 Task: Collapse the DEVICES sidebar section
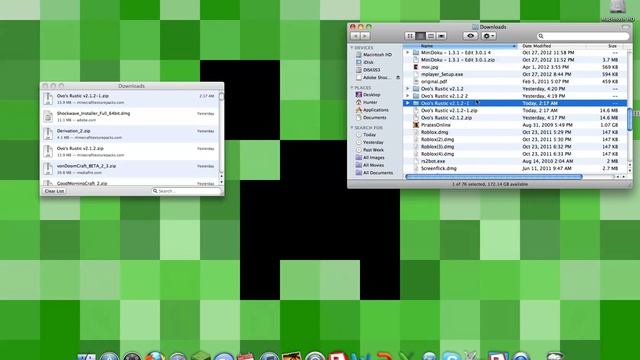pyautogui.click(x=352, y=47)
